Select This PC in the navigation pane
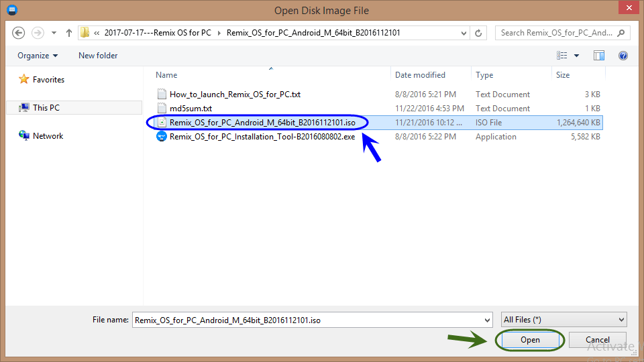644x362 pixels. (x=46, y=107)
